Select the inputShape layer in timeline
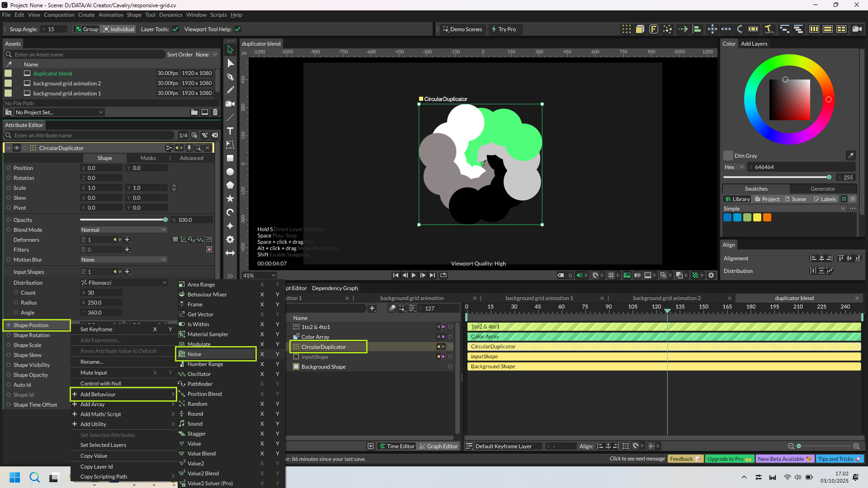The width and height of the screenshot is (868, 488). pyautogui.click(x=315, y=357)
